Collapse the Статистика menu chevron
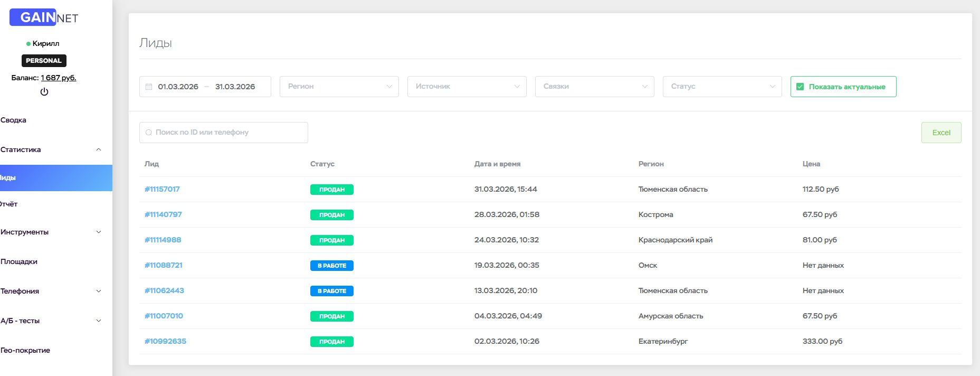 point(99,149)
